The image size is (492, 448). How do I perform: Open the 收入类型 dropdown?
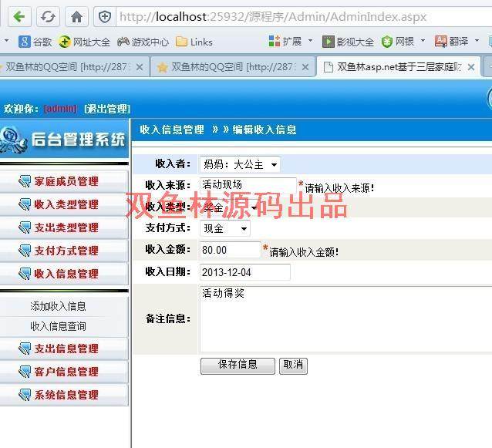[x=229, y=207]
